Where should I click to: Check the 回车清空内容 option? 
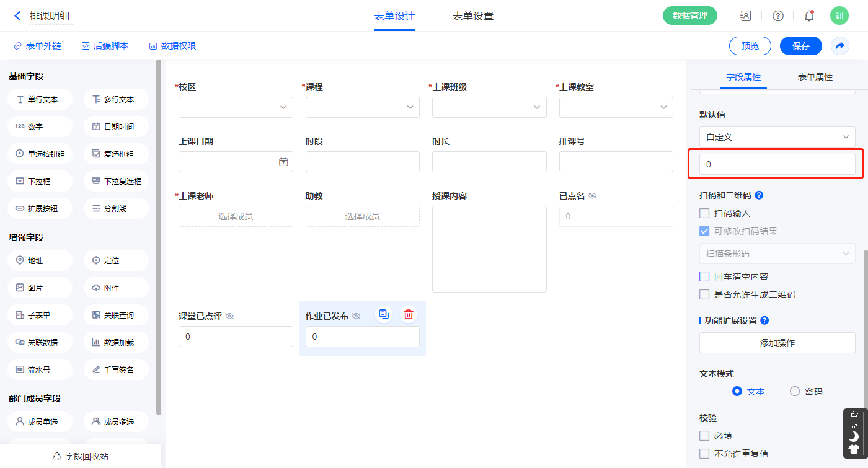click(x=704, y=276)
